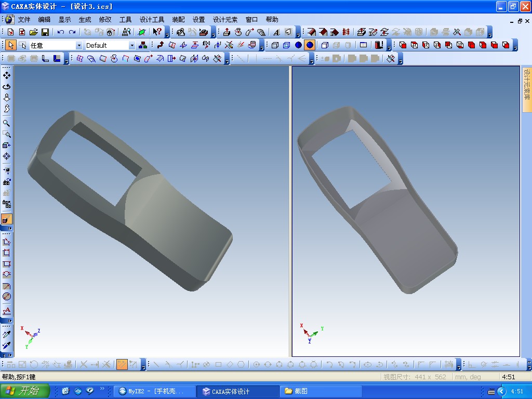Click the hierarchy structure icon beside Default
The width and height of the screenshot is (532, 399).
[x=143, y=45]
